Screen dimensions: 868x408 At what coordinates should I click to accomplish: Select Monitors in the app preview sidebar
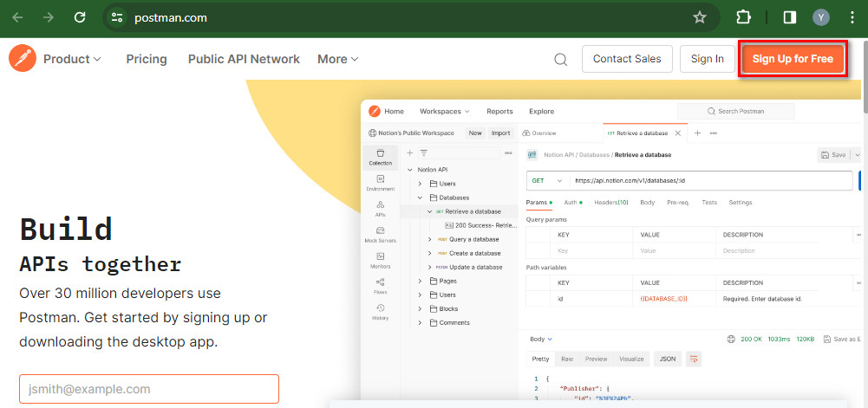pos(381,261)
